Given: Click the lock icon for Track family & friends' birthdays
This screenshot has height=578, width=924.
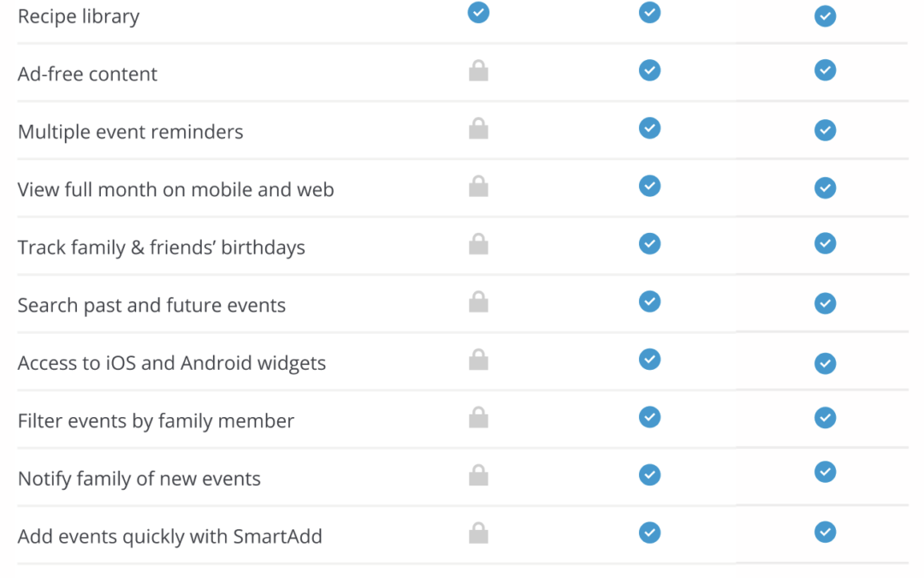Looking at the screenshot, I should tap(478, 245).
